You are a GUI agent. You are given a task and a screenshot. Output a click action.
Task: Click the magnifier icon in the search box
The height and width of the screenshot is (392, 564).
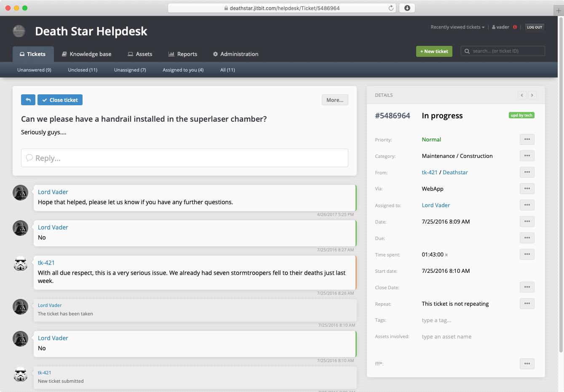(467, 51)
